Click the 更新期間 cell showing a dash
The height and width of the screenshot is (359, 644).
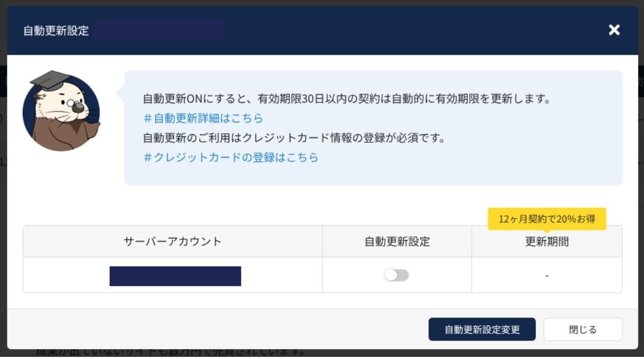547,276
